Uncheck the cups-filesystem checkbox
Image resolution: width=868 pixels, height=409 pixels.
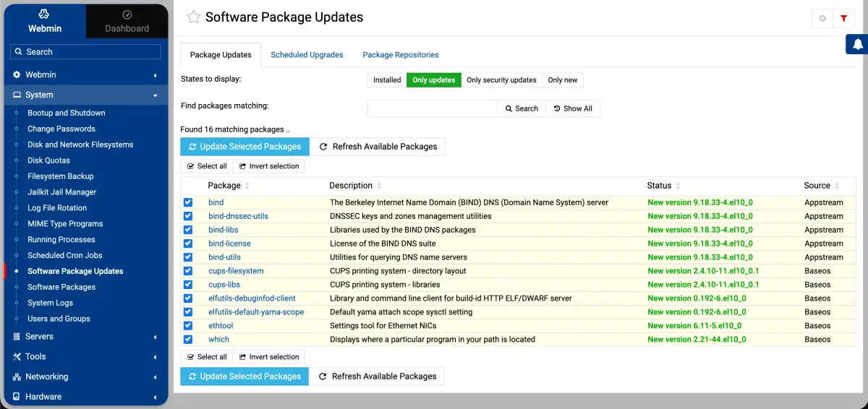point(188,271)
